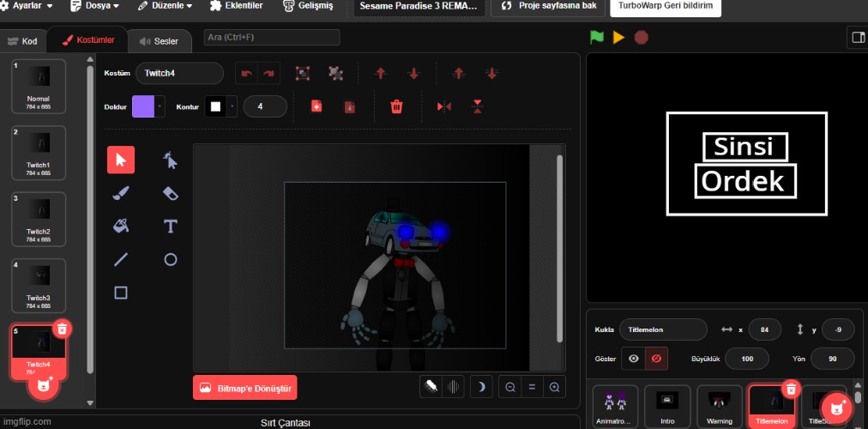The image size is (868, 429).
Task: Switch to the Kod tab
Action: pos(23,41)
